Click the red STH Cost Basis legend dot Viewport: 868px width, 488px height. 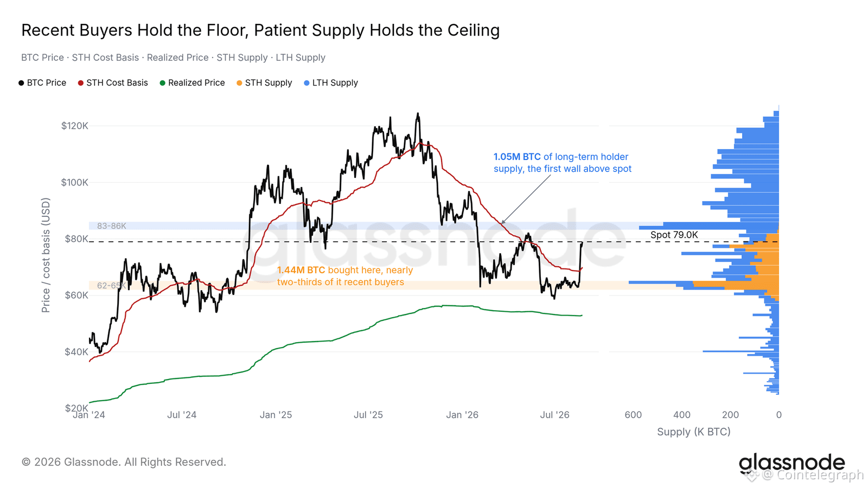(81, 83)
